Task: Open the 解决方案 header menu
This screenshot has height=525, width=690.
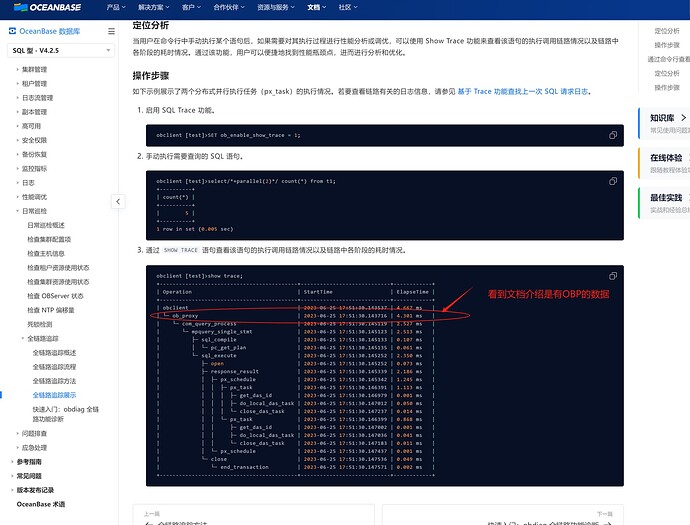Action: point(154,7)
